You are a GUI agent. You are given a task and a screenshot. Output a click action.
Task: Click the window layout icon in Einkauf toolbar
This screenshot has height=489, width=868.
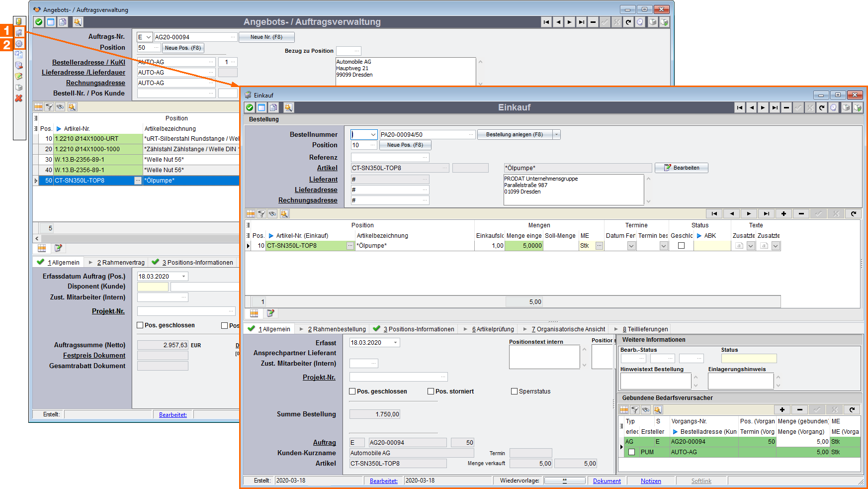(x=261, y=107)
